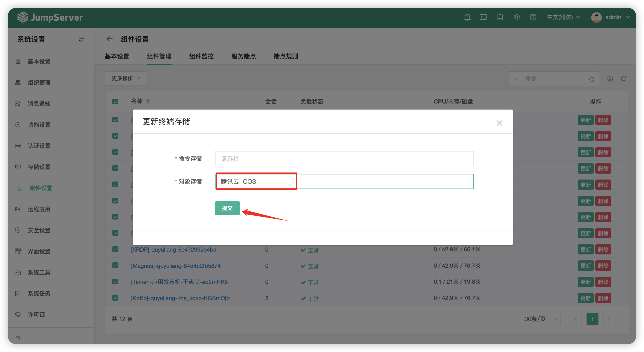Uncheck the KoKo quyuliang row checkbox
The width and height of the screenshot is (644, 352).
click(115, 298)
